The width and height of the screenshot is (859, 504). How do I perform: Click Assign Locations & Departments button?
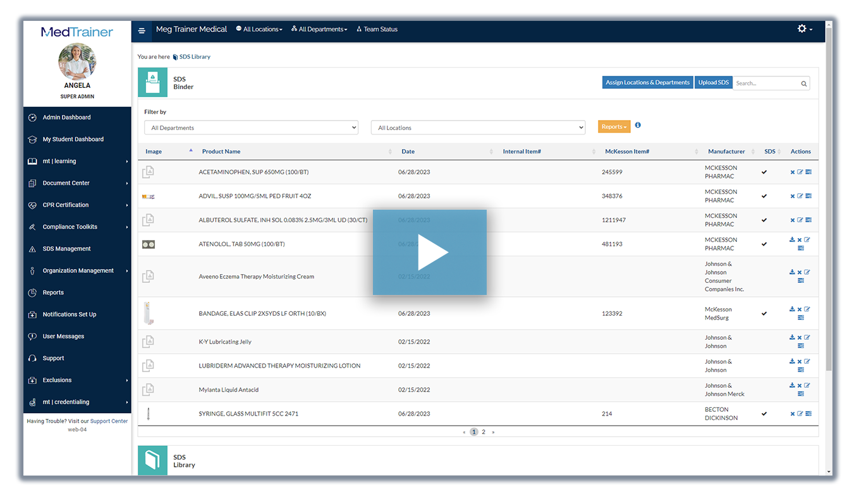click(x=648, y=83)
